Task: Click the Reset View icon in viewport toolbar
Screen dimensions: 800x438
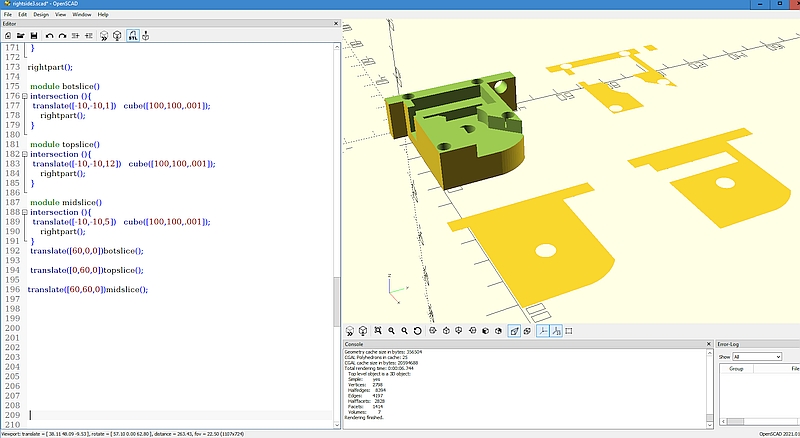Action: 419,331
